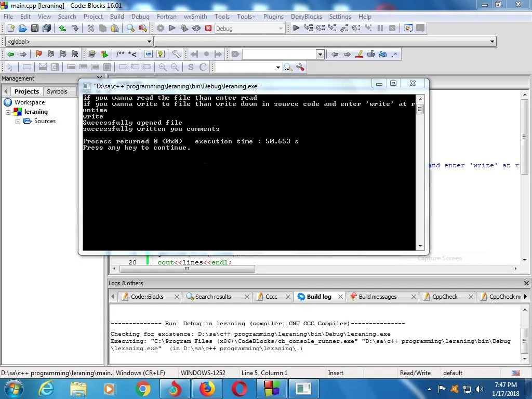
Task: Click the console window's vertical scrollbar thumb
Action: click(x=420, y=109)
